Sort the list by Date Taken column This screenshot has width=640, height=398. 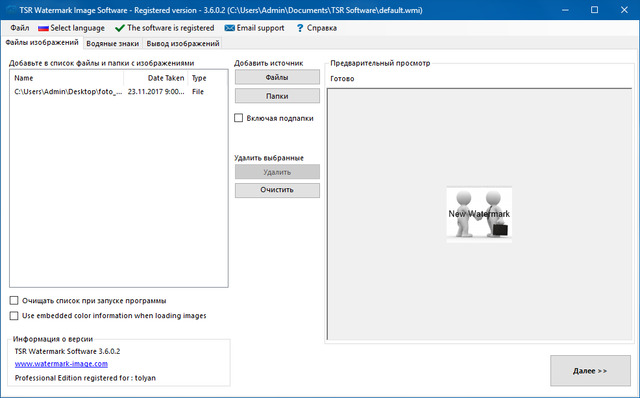click(x=156, y=78)
